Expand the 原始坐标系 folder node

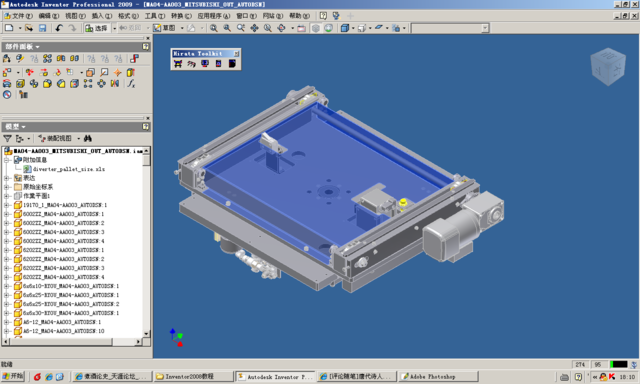(7, 187)
